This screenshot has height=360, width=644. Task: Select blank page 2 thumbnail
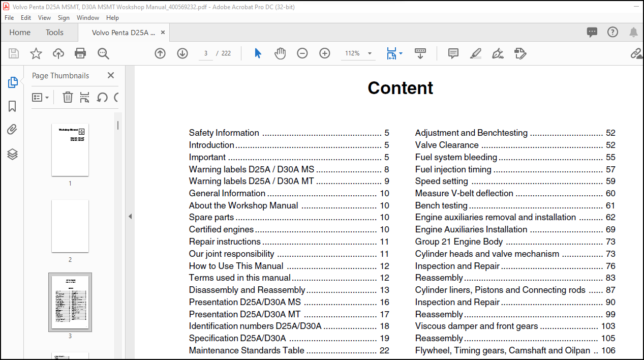(x=70, y=226)
